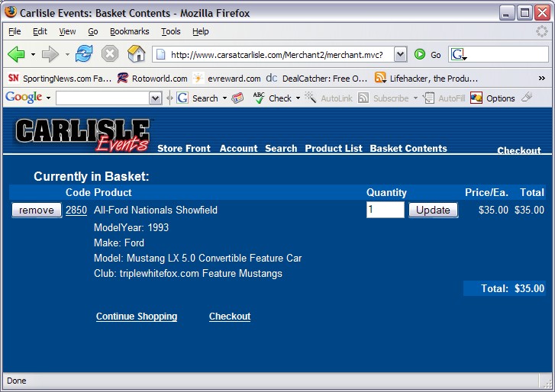
Task: Open the View menu
Action: point(67,31)
